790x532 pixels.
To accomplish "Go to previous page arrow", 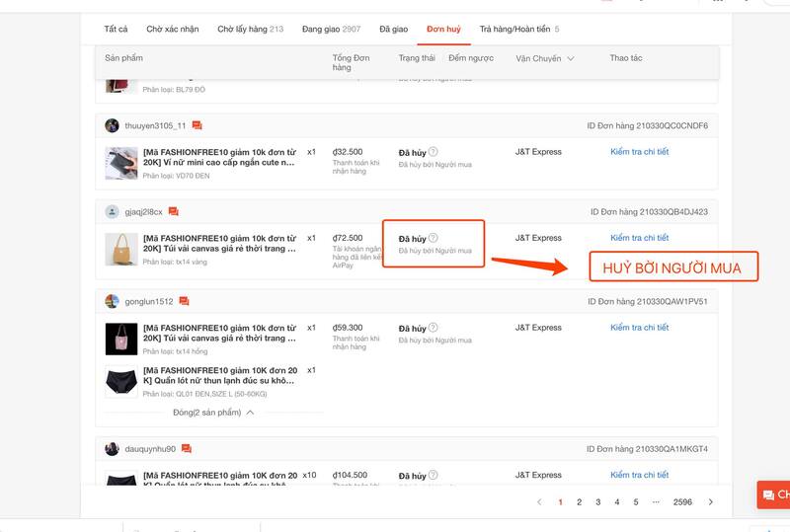I will (539, 502).
